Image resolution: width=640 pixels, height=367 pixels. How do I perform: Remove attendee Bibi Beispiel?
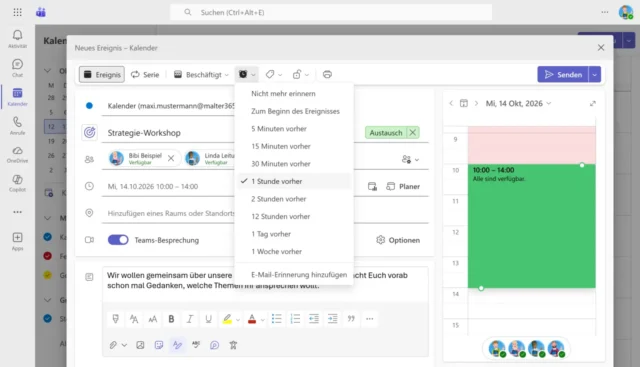pyautogui.click(x=171, y=158)
